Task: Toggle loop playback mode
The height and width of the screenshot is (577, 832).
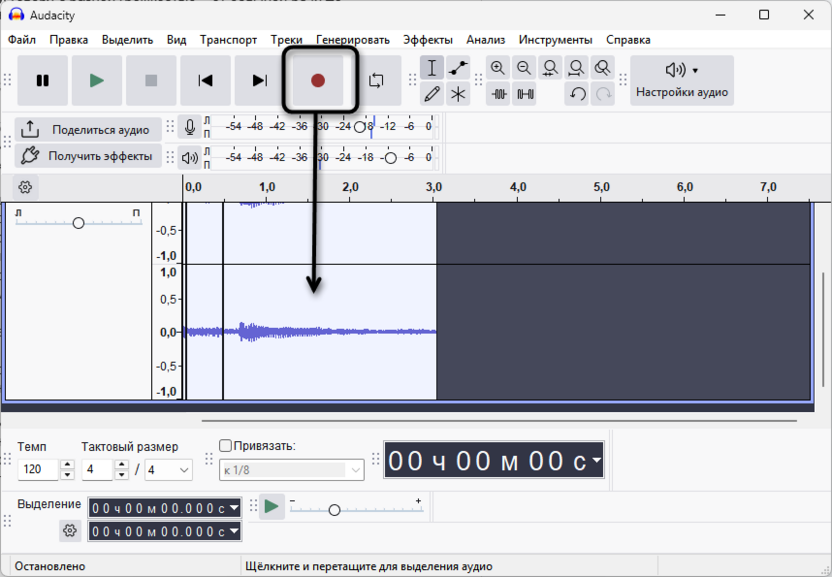Action: click(378, 80)
